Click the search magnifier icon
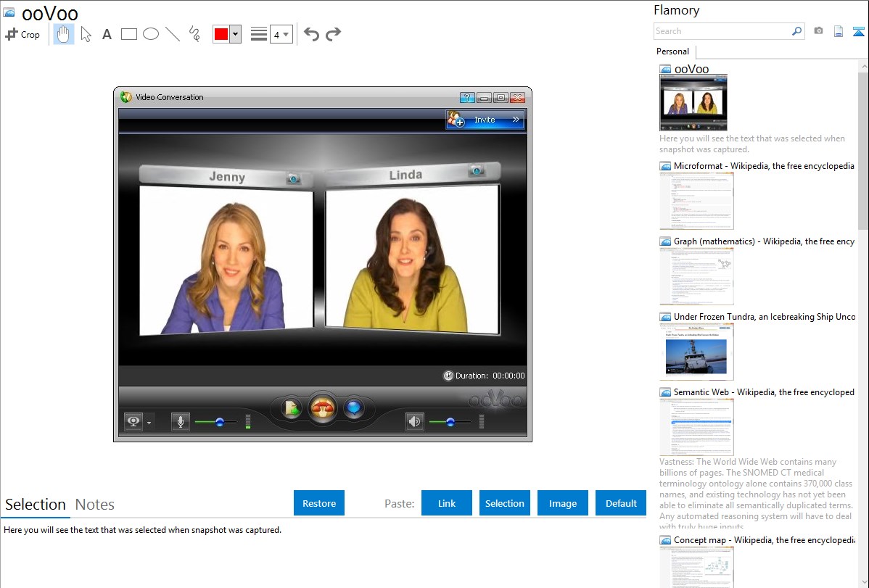Screen dimensions: 869x588 pyautogui.click(x=797, y=31)
